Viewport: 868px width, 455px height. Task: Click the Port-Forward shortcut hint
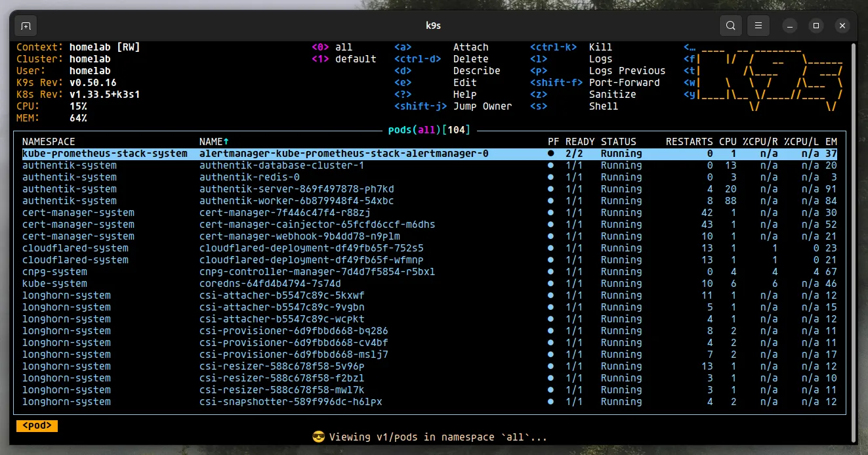624,83
